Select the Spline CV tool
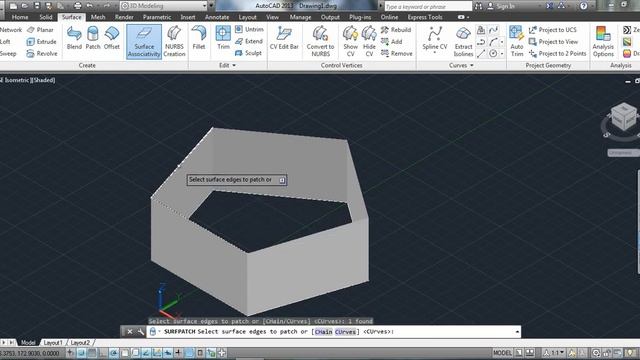Viewport: 640px width, 360px height. pos(434,38)
